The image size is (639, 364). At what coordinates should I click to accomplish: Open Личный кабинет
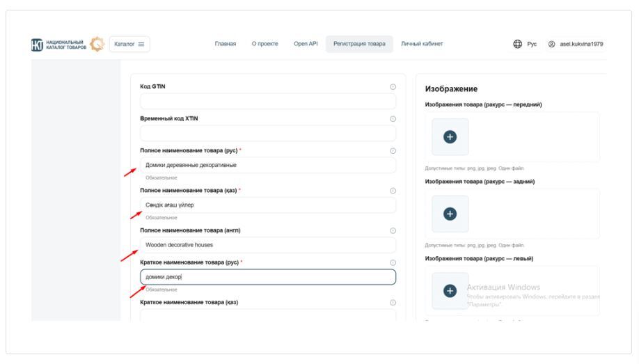click(423, 44)
